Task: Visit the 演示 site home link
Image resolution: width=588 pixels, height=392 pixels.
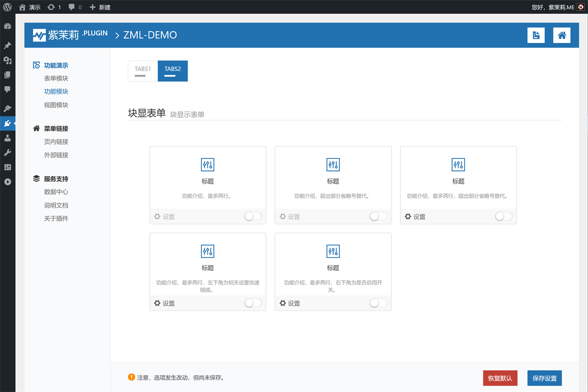Action: tap(29, 7)
